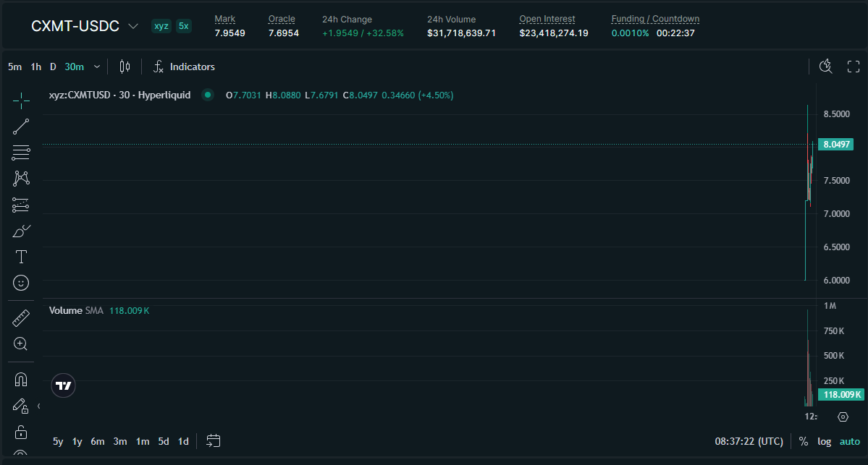This screenshot has width=868, height=465.
Task: Set chart range to 5d
Action: 164,441
